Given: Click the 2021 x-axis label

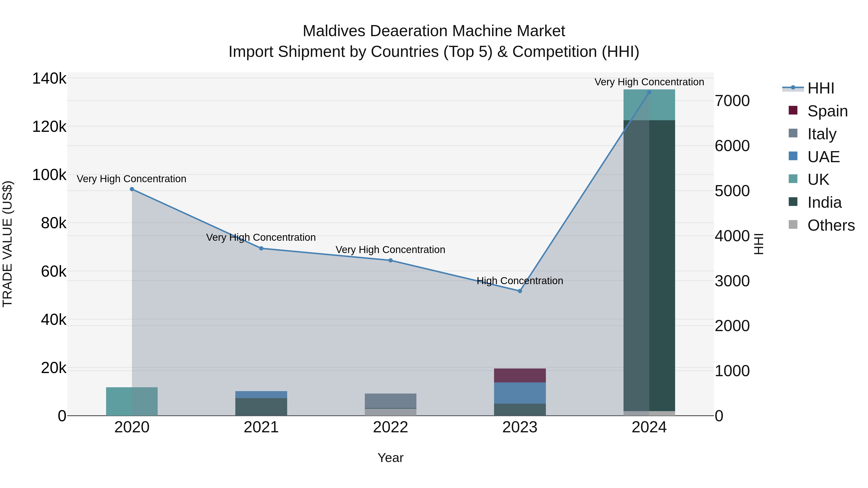Looking at the screenshot, I should click(261, 427).
